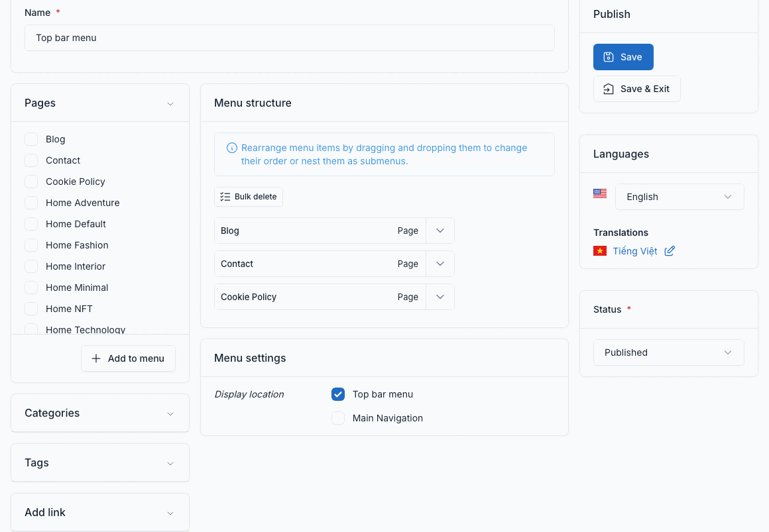This screenshot has height=532, width=769.
Task: Click Add to menu button
Action: point(128,358)
